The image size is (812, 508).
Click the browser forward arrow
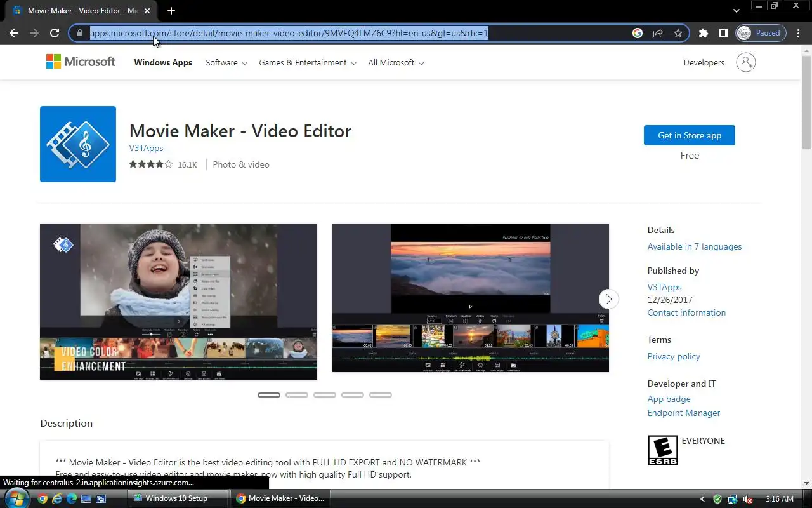click(34, 33)
